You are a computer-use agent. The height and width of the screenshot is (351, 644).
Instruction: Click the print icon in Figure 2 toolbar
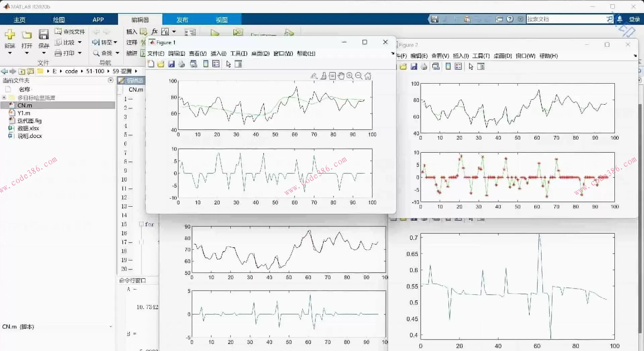pos(424,66)
